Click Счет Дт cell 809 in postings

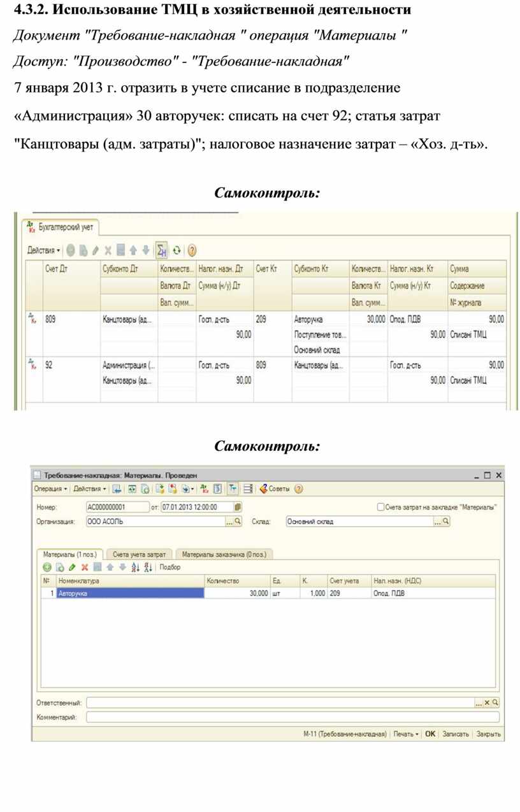[x=71, y=320]
